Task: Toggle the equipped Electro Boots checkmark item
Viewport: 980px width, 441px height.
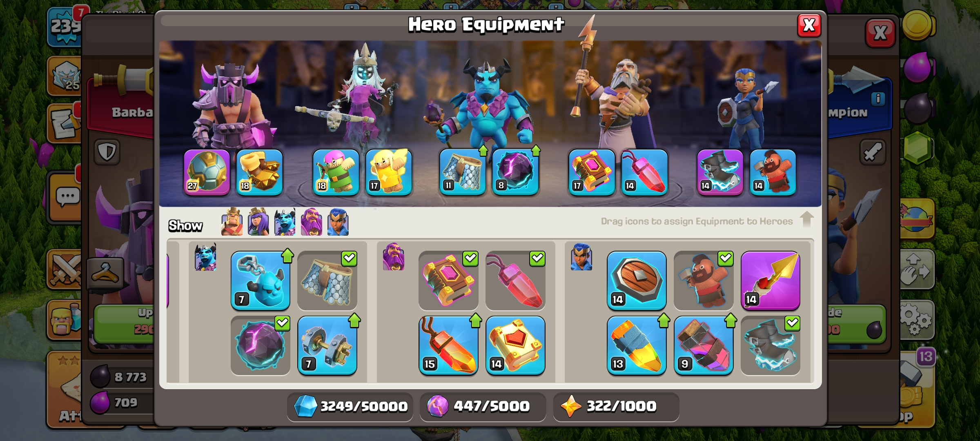Action: pyautogui.click(x=770, y=345)
